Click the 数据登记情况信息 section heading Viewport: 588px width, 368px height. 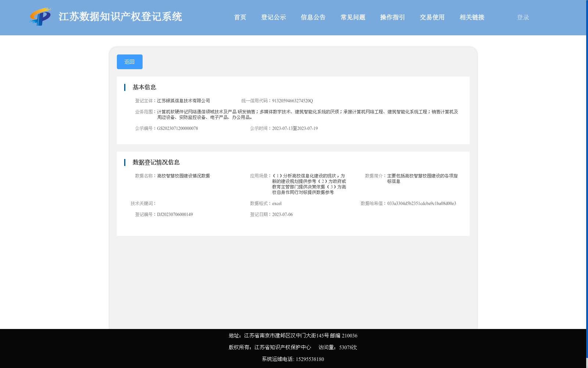pyautogui.click(x=156, y=162)
